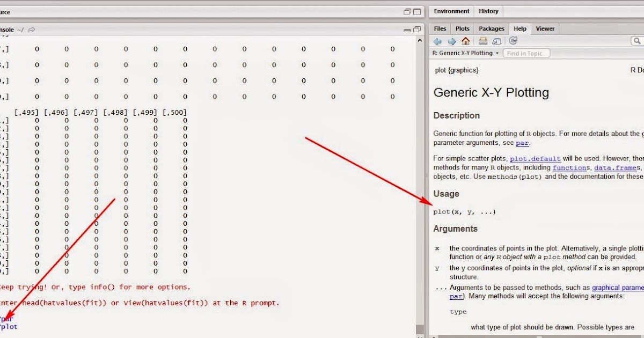This screenshot has height=338, width=644.
Task: Click the search magnifier in the Help pane
Action: coord(638,40)
